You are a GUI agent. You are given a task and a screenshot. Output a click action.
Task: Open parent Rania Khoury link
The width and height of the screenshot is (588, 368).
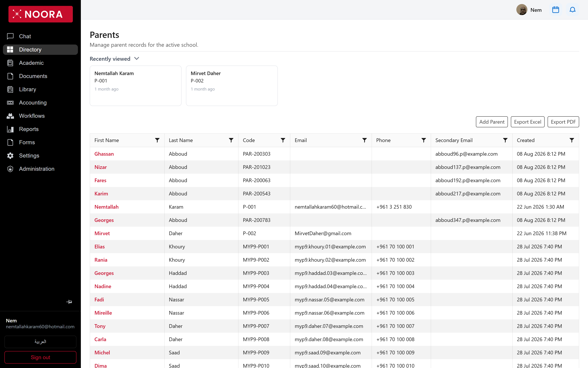[101, 260]
